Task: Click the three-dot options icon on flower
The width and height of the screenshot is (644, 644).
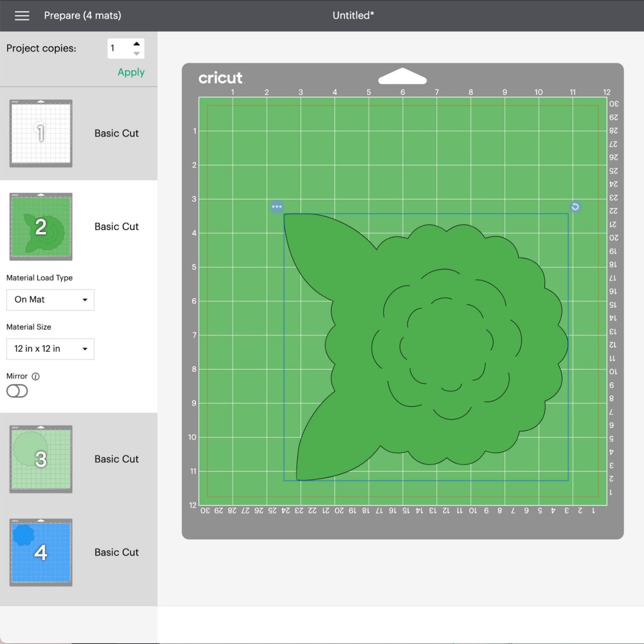Action: (277, 207)
